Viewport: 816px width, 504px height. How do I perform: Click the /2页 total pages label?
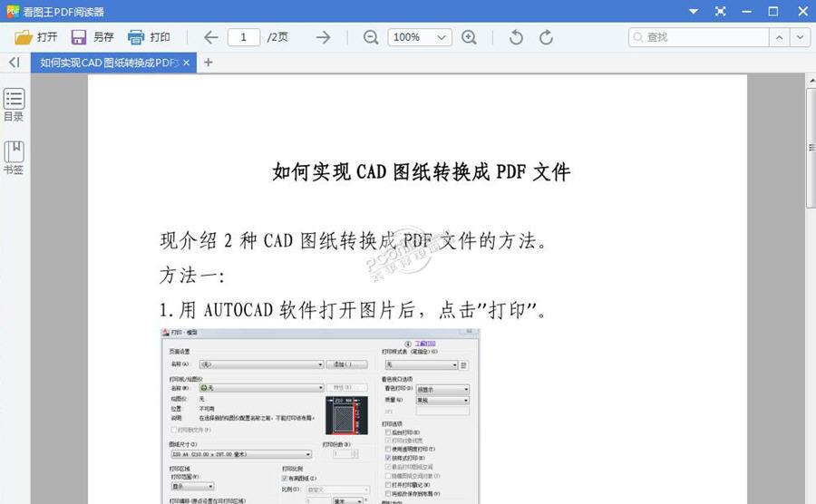(x=277, y=37)
